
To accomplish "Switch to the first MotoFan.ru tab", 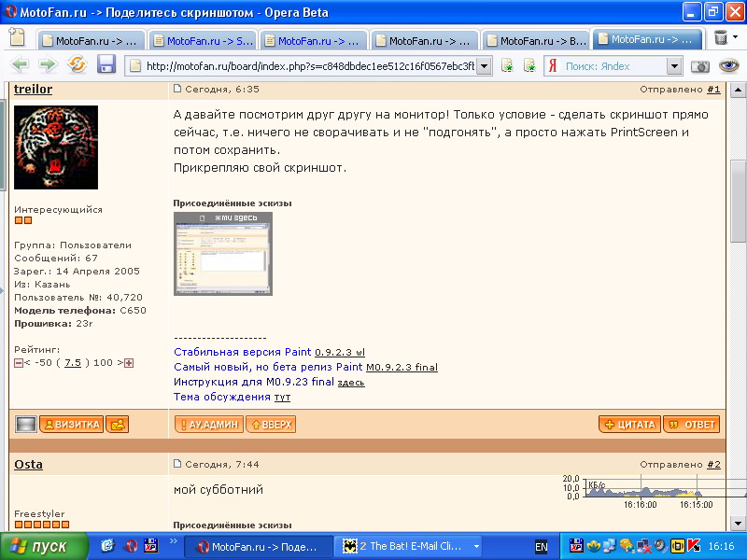I will pyautogui.click(x=91, y=40).
